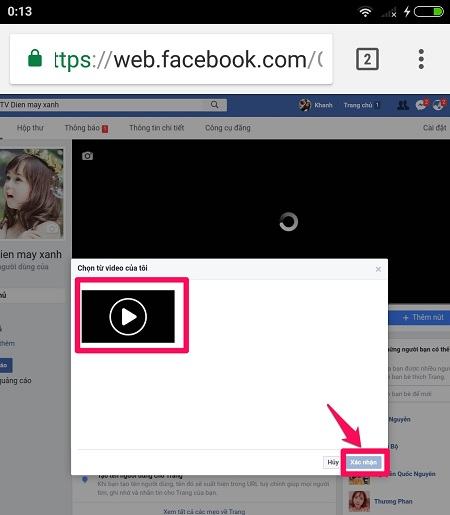Image resolution: width=450 pixels, height=515 pixels.
Task: Open Khanh profile avatar in top bar
Action: [x=304, y=105]
